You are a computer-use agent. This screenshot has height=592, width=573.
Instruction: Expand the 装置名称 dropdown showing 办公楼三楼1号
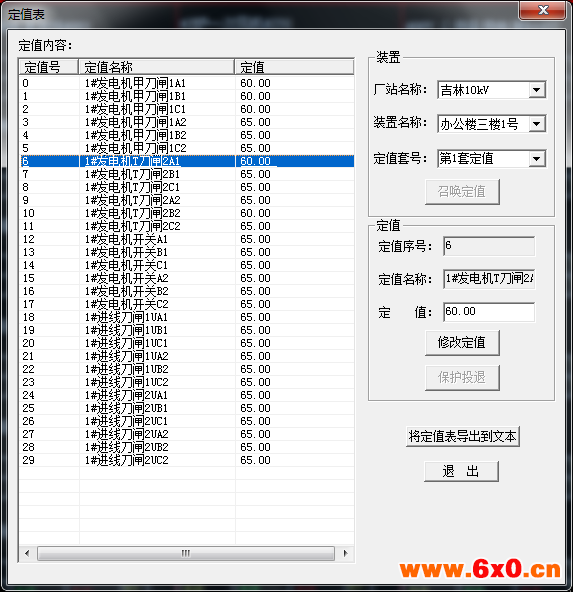tap(491, 123)
